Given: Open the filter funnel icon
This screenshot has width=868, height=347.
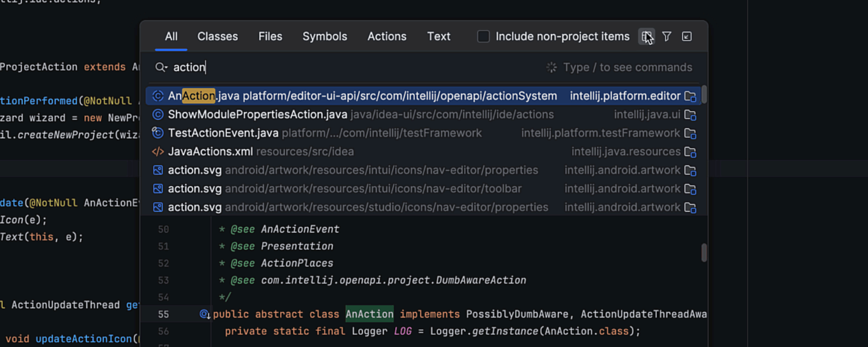Looking at the screenshot, I should click(667, 37).
